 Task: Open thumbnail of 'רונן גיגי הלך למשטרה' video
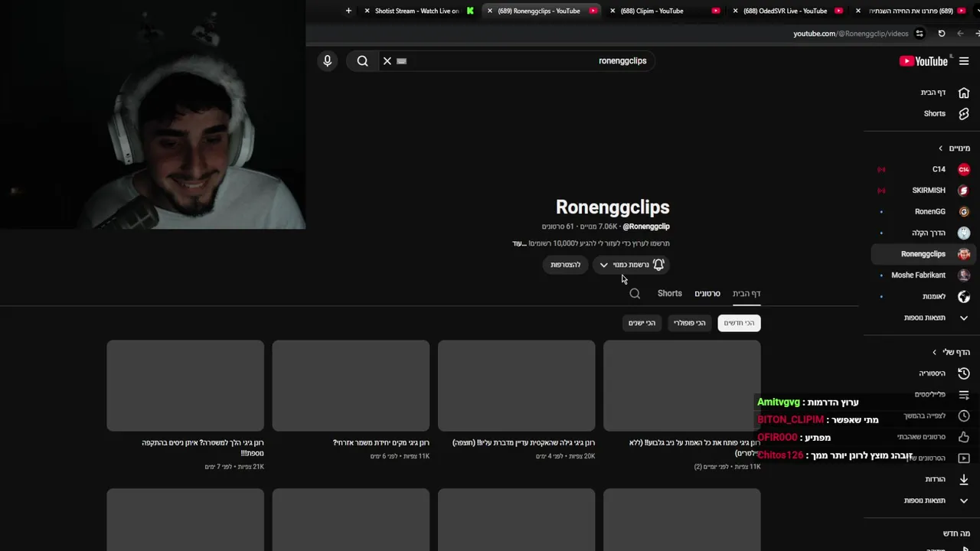tap(185, 386)
